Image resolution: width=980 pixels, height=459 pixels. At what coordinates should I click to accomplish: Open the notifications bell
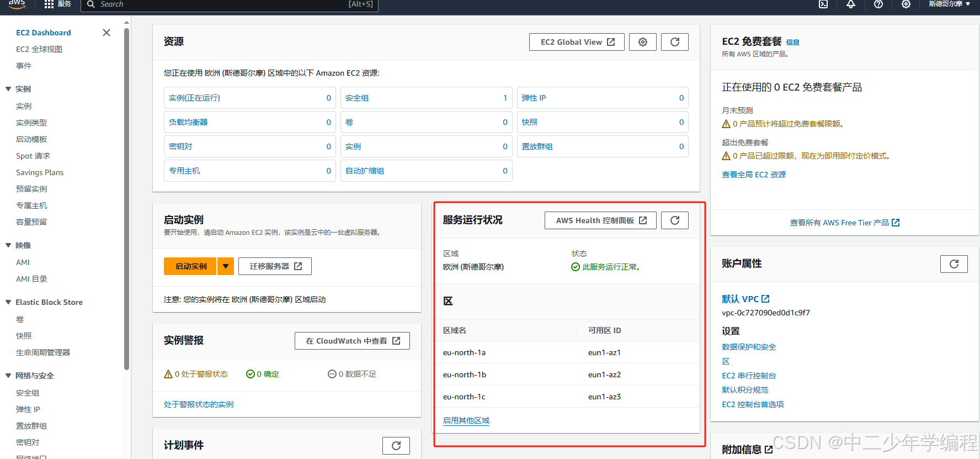coord(851,4)
